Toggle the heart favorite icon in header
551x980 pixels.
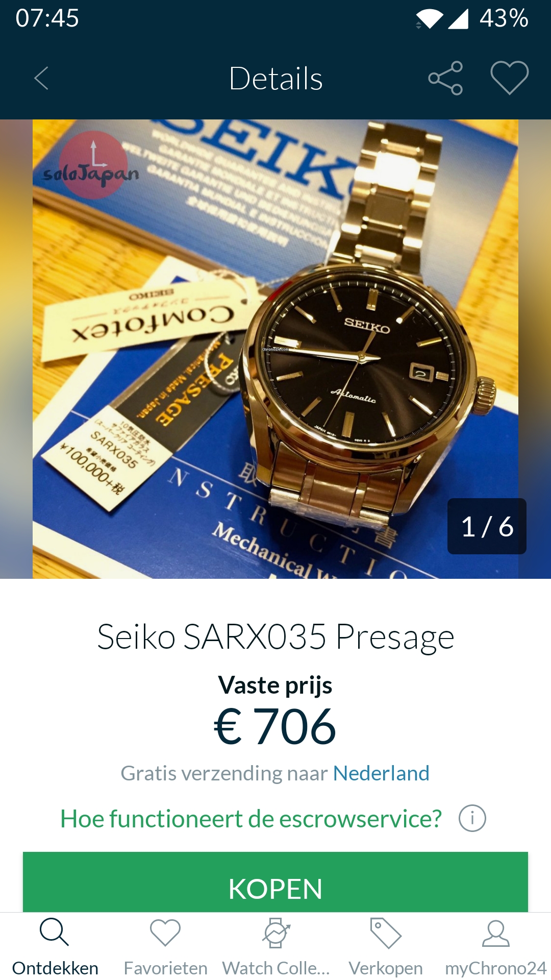pyautogui.click(x=510, y=78)
